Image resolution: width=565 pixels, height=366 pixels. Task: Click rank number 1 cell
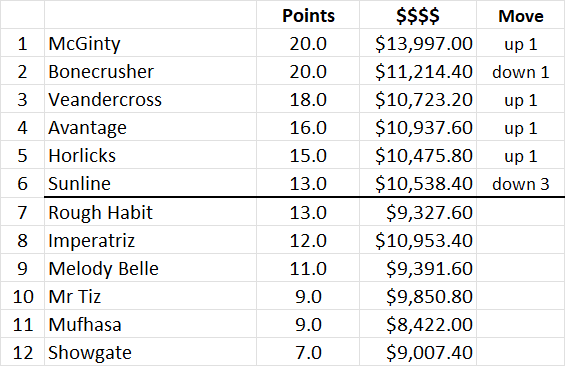click(x=22, y=43)
